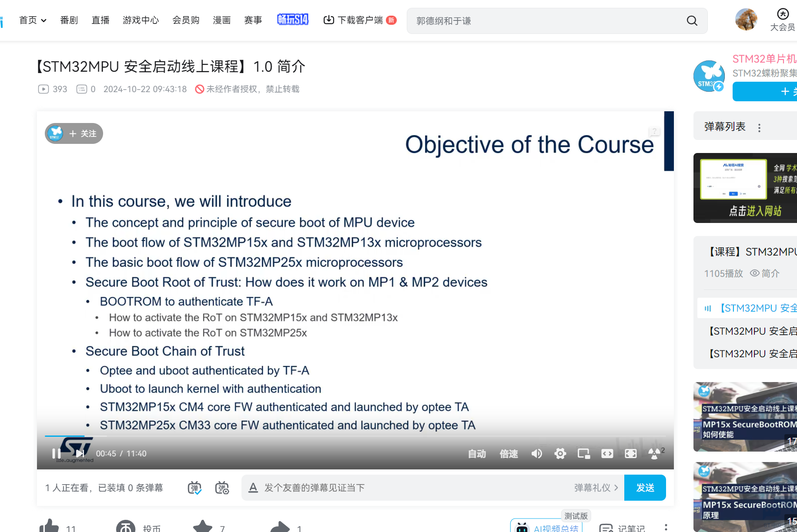This screenshot has width=797, height=532.
Task: Like the video with thumbs-up
Action: tap(49, 527)
